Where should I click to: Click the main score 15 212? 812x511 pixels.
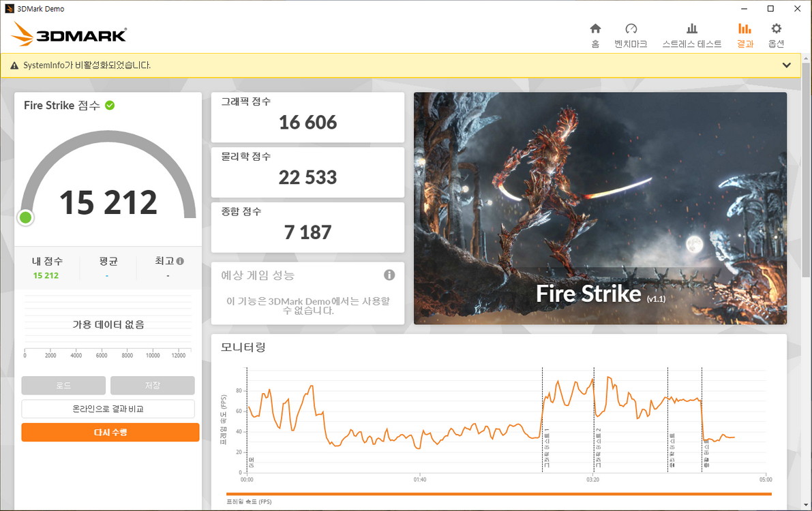(108, 202)
